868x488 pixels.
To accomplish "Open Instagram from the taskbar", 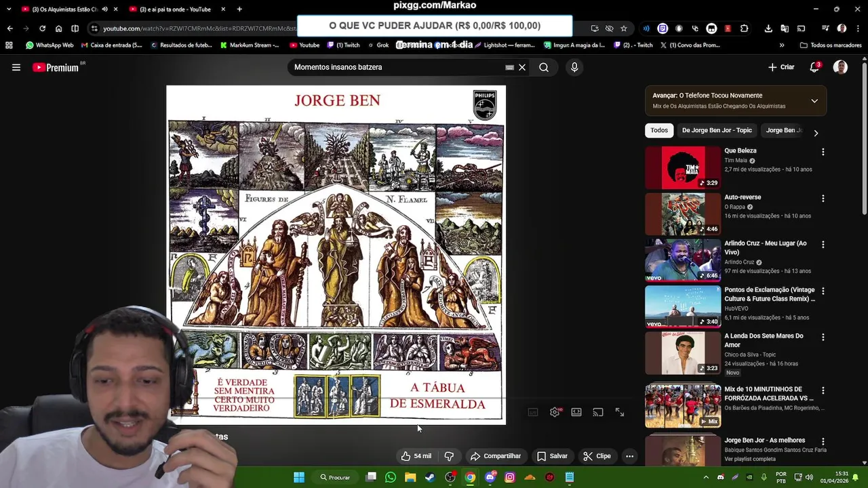I will coord(510,477).
